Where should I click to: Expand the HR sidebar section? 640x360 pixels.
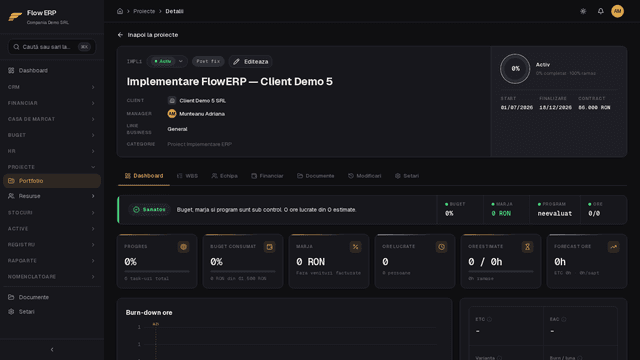tap(52, 151)
